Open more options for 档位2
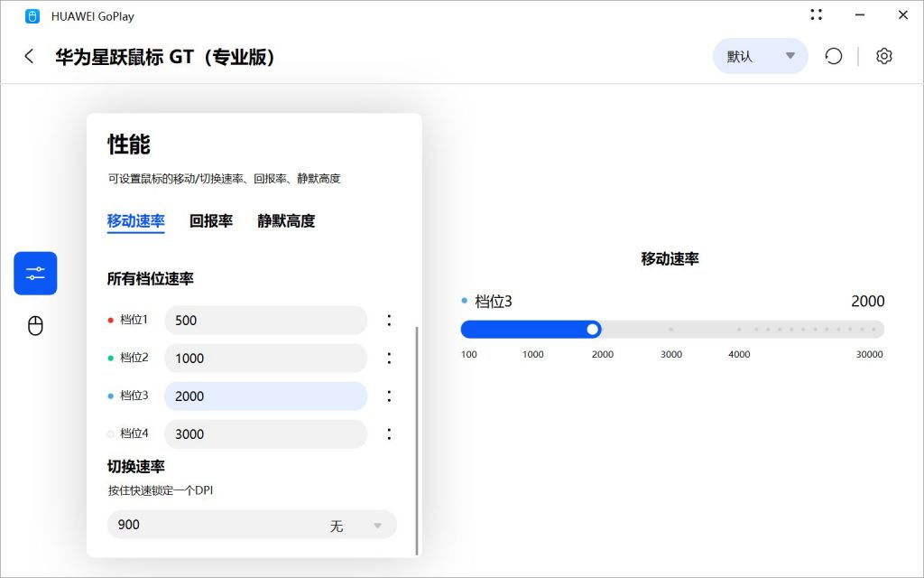The image size is (924, 578). click(389, 359)
